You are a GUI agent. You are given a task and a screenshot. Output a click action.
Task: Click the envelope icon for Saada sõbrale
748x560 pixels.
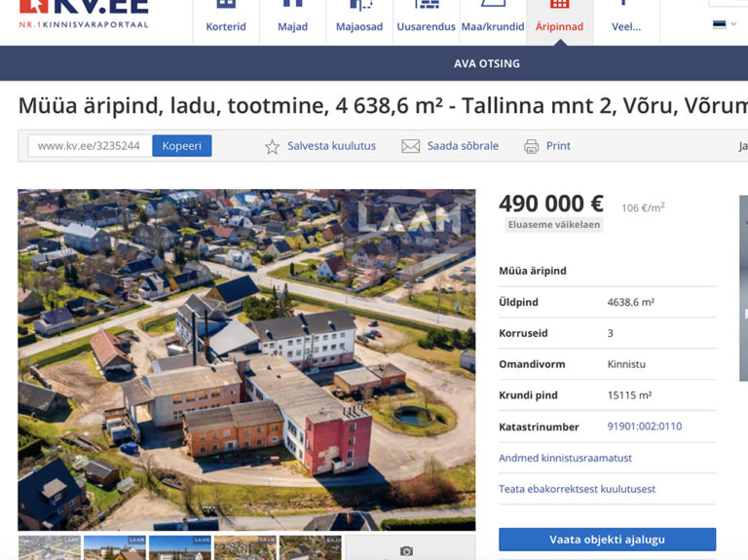(x=411, y=146)
